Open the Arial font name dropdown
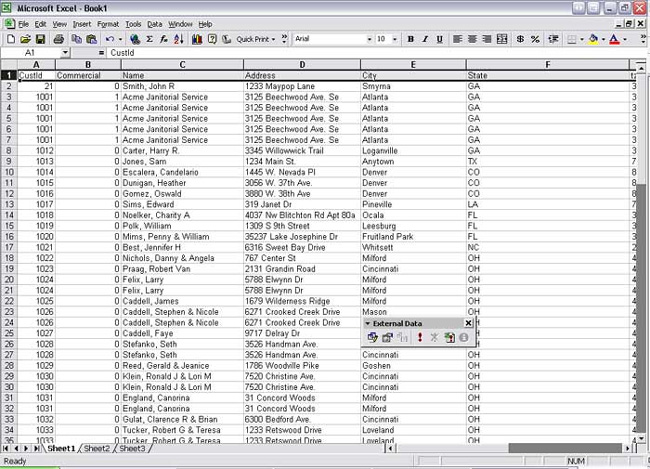The image size is (650, 469). click(x=366, y=39)
